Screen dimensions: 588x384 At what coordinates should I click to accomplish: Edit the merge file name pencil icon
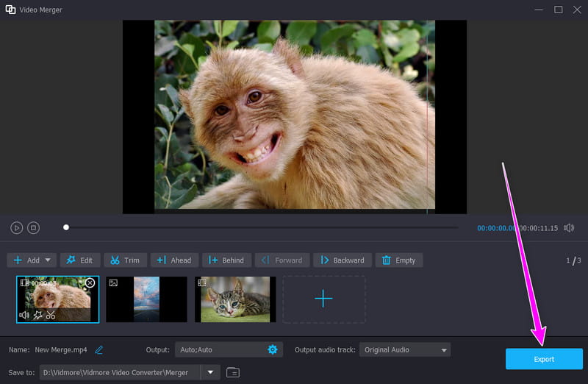click(x=98, y=350)
